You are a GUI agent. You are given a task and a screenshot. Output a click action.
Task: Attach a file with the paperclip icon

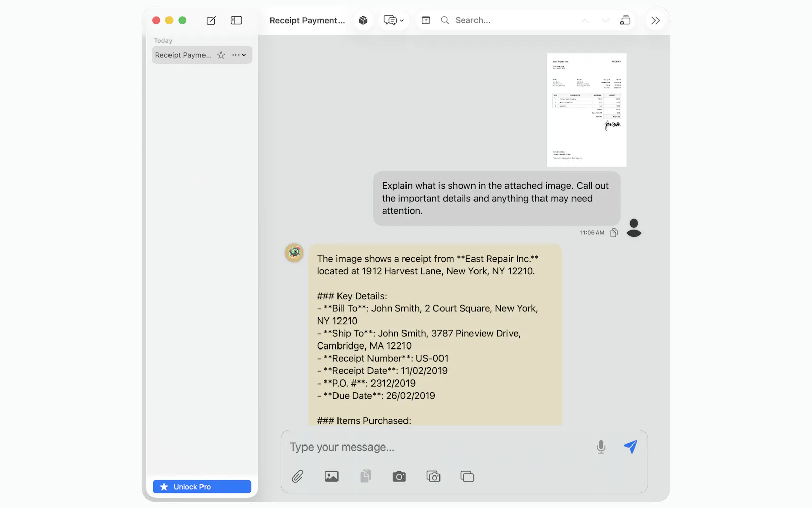pyautogui.click(x=298, y=477)
